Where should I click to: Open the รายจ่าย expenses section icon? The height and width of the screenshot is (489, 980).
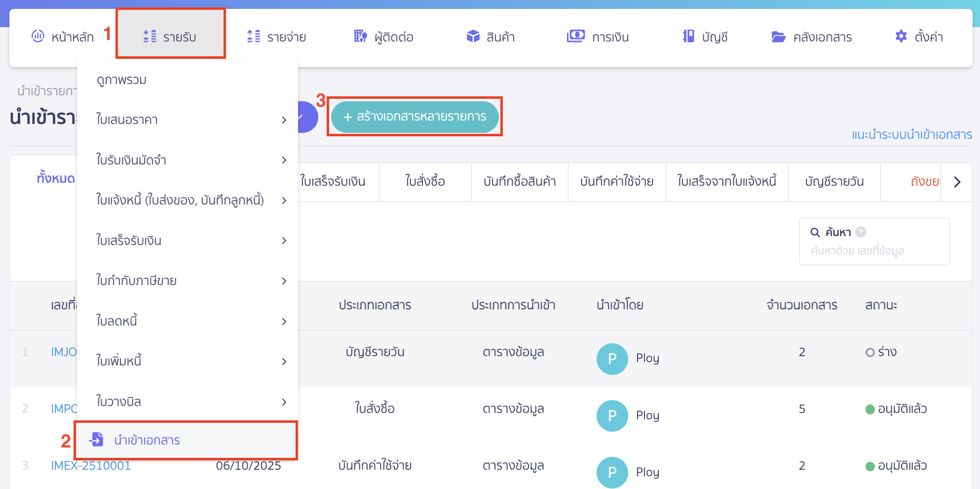(x=253, y=36)
